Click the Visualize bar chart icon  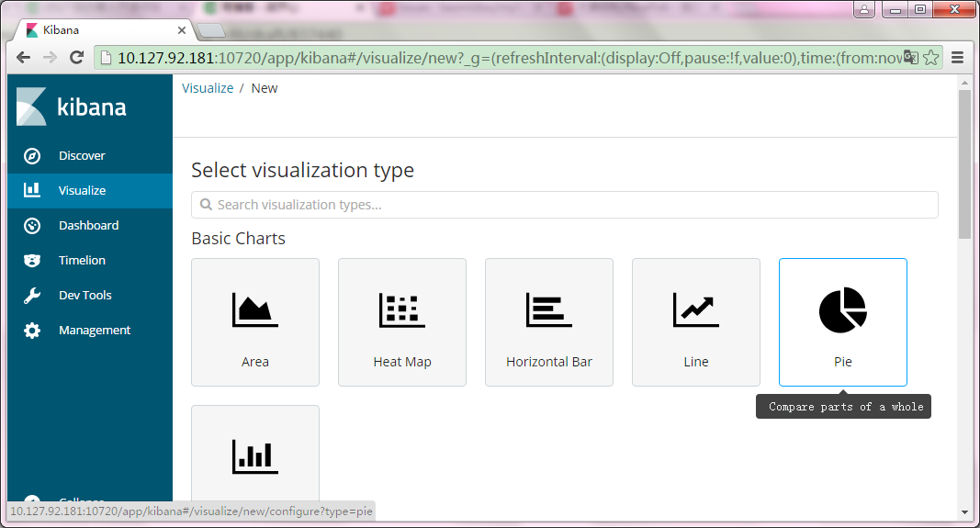point(32,190)
